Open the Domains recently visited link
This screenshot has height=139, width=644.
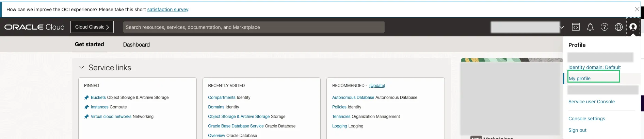[216, 107]
